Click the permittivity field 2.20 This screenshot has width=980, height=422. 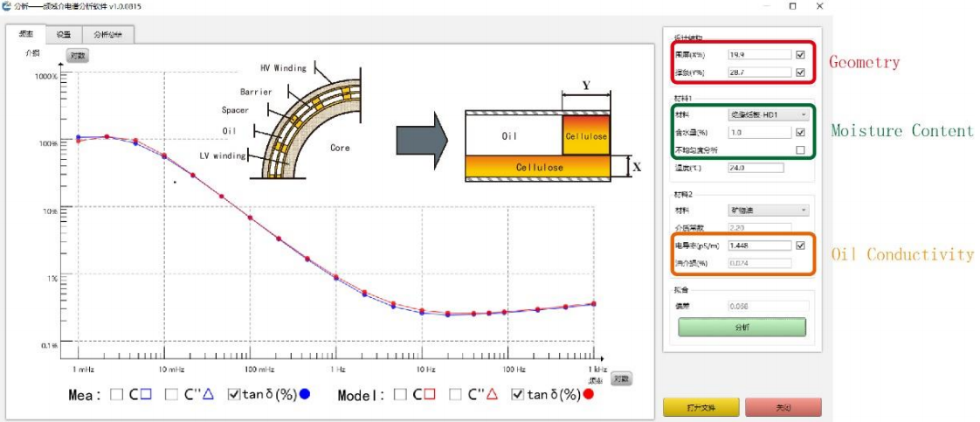pos(760,228)
